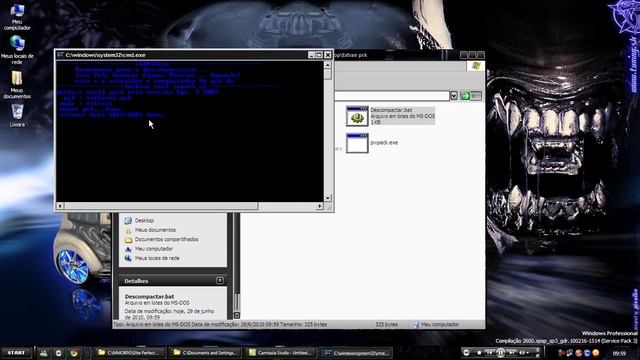Image resolution: width=640 pixels, height=360 pixels.
Task: Click the first system tray icon
Action: pyautogui.click(x=562, y=353)
